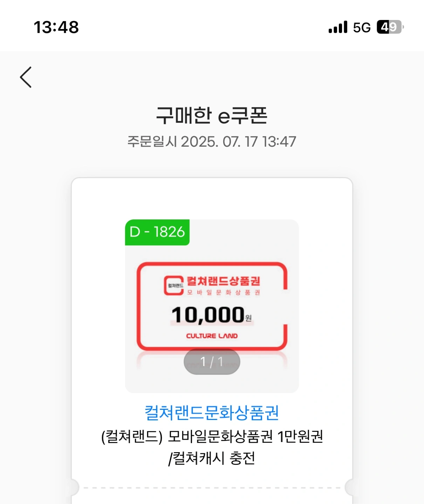Tap the 5G network indicator

(x=362, y=27)
